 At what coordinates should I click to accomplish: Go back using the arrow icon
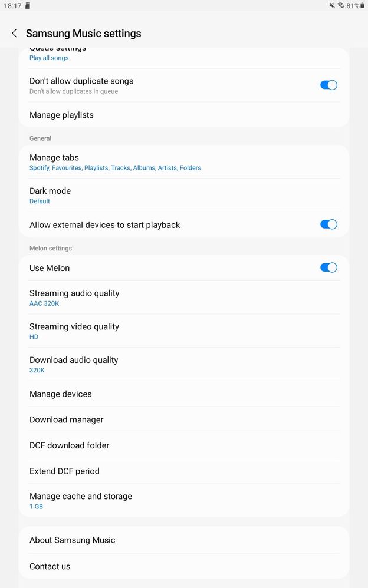tap(14, 34)
